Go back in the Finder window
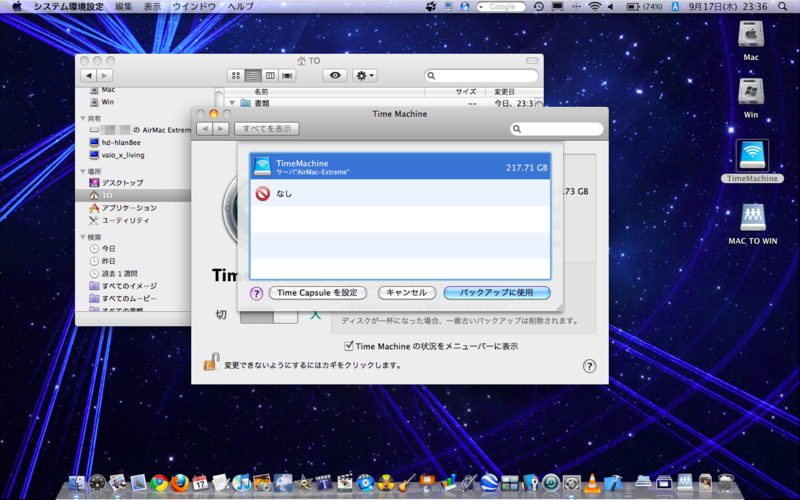Image resolution: width=800 pixels, height=500 pixels. point(89,76)
